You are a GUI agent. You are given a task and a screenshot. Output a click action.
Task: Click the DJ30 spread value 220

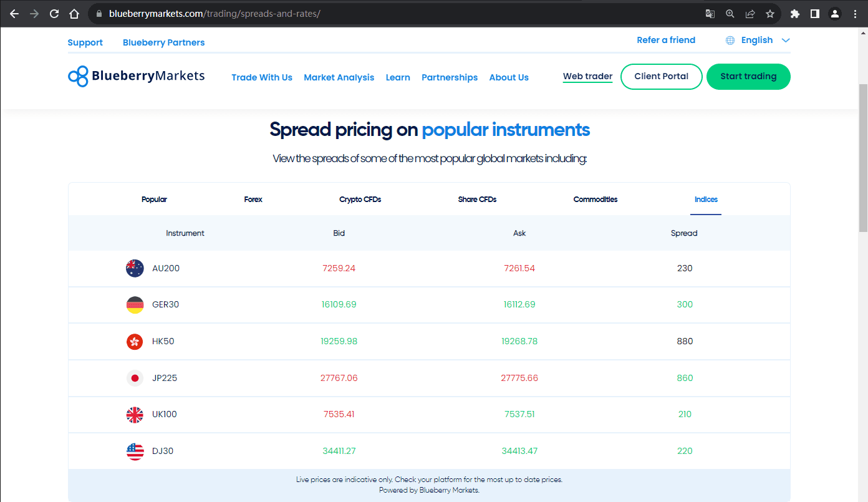point(685,451)
